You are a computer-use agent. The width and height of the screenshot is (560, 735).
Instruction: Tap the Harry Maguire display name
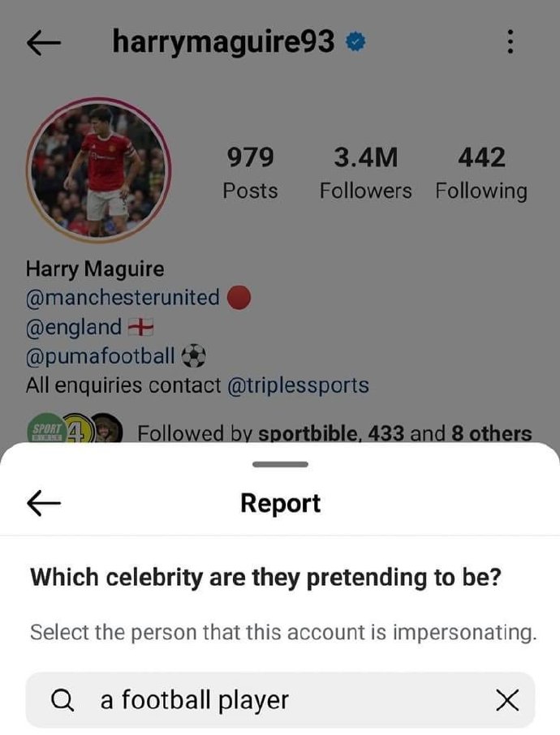point(95,269)
